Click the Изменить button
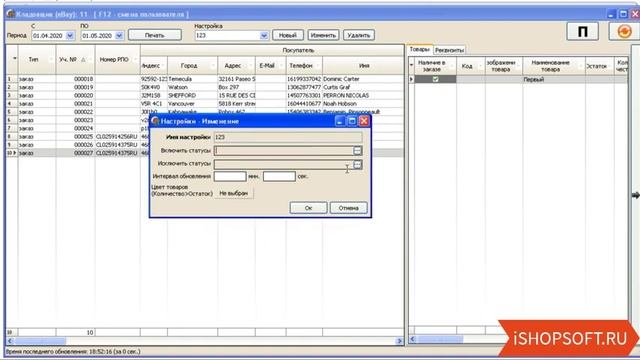 tap(323, 35)
